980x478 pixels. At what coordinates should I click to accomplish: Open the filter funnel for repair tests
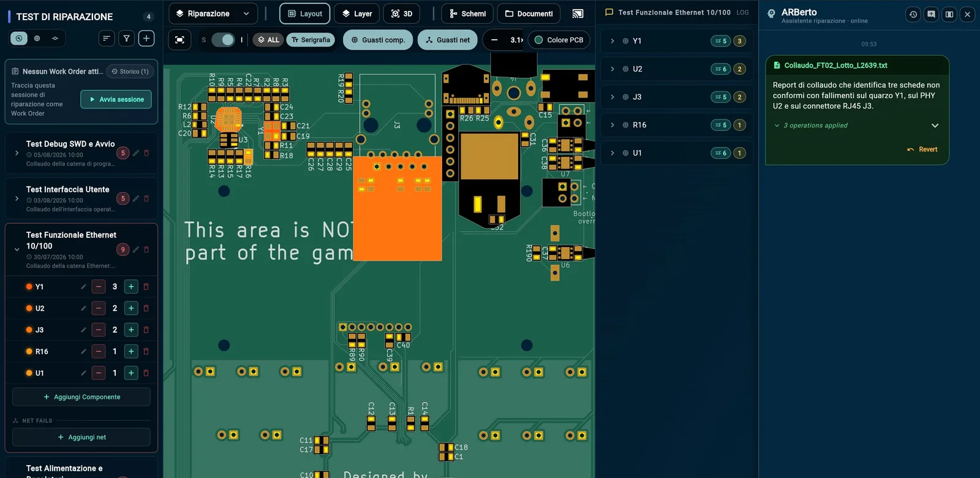[126, 39]
